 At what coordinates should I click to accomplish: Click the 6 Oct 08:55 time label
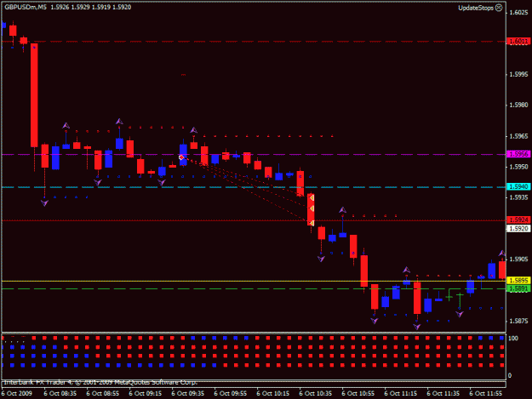pyautogui.click(x=102, y=393)
